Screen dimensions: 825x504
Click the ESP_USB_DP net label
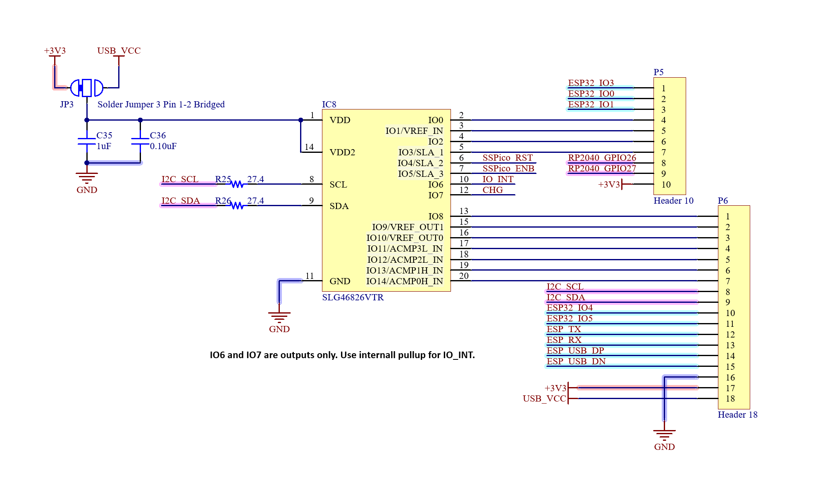click(x=575, y=351)
